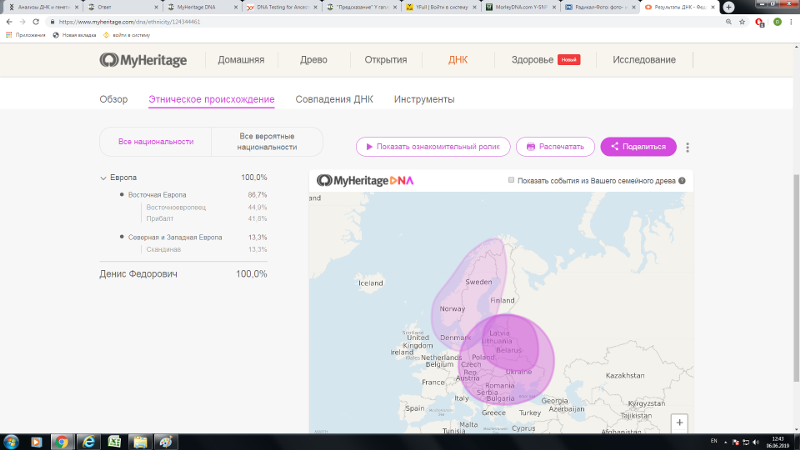The height and width of the screenshot is (450, 800).
Task: Enable Показать события из семейного древа checkbox
Action: tap(511, 180)
